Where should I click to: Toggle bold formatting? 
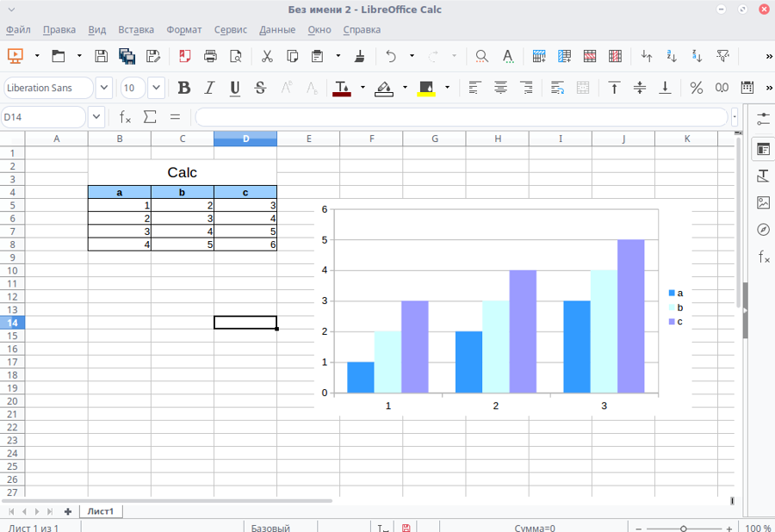[183, 87]
